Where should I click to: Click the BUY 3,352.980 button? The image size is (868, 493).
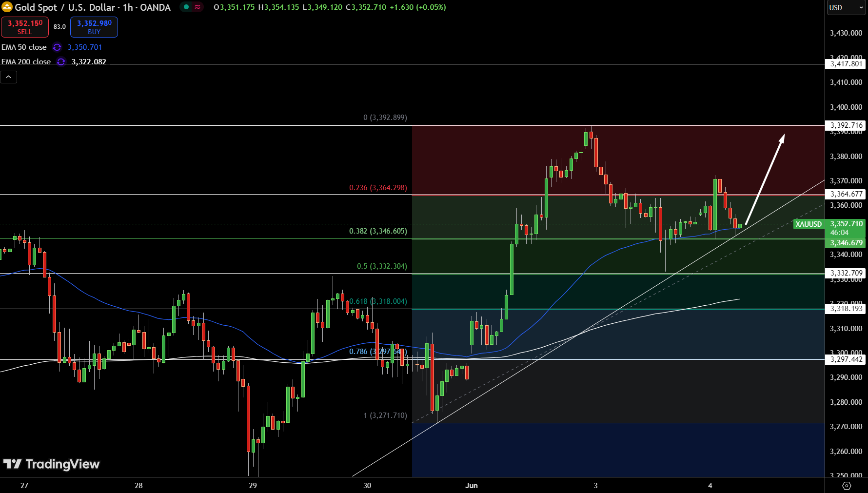click(x=94, y=27)
